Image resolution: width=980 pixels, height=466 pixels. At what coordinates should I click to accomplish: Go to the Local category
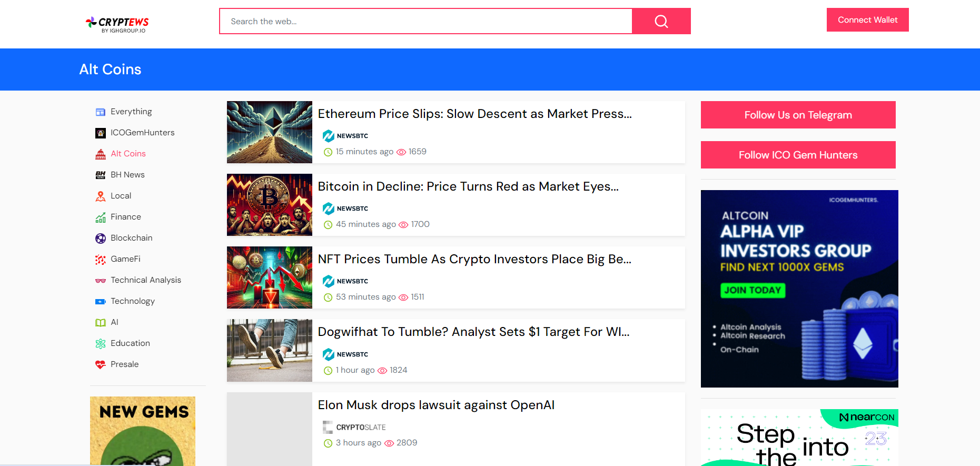coord(121,196)
